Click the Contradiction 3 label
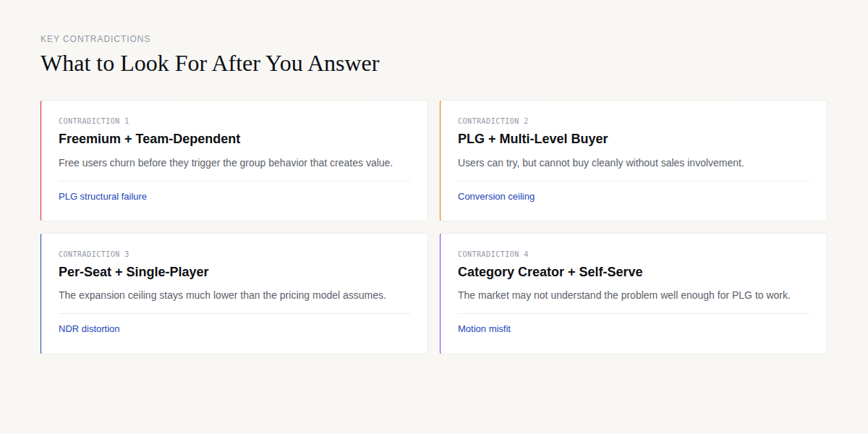This screenshot has height=434, width=868. pyautogui.click(x=93, y=254)
